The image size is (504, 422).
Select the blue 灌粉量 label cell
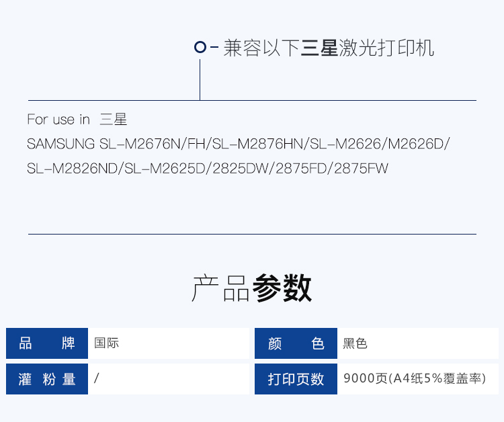pyautogui.click(x=47, y=379)
